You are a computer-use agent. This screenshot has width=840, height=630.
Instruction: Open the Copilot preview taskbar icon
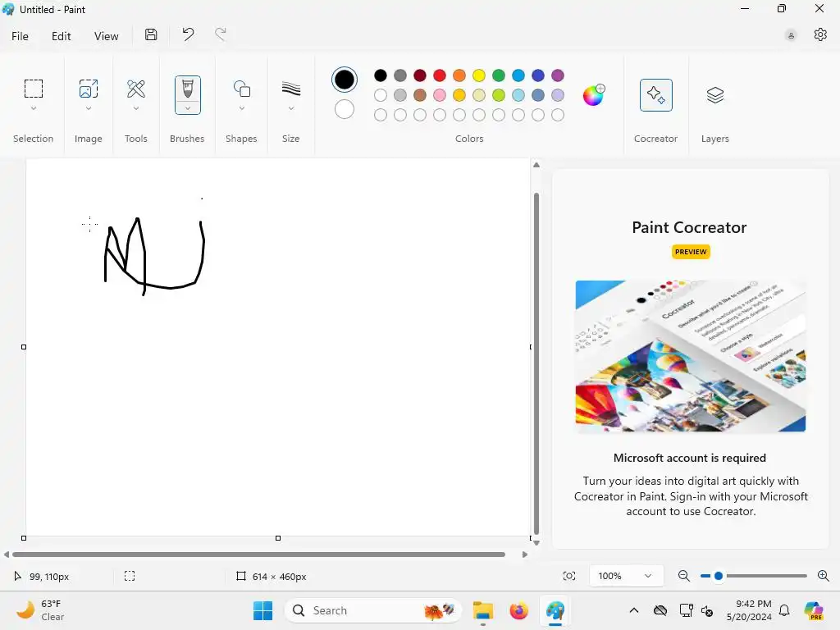pyautogui.click(x=814, y=610)
